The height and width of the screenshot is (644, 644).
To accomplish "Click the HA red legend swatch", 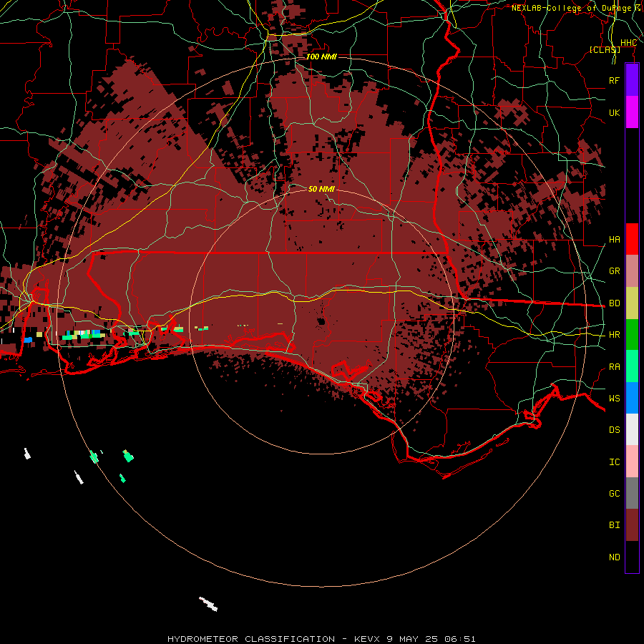I will coord(632,239).
